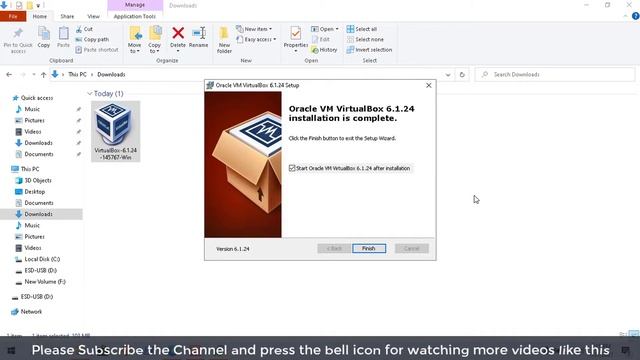Open the notification center icon on taskbar
Viewport: 640px width, 360px height.
click(x=625, y=350)
